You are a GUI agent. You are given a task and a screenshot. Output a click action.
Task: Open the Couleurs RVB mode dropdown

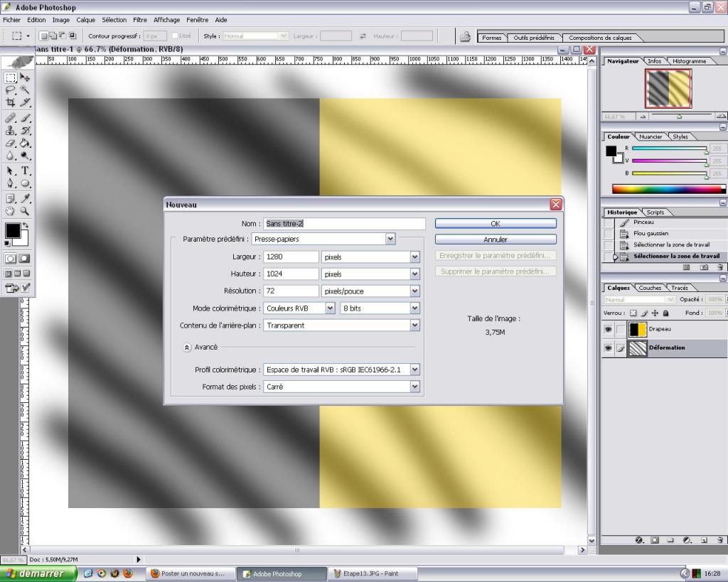point(330,308)
